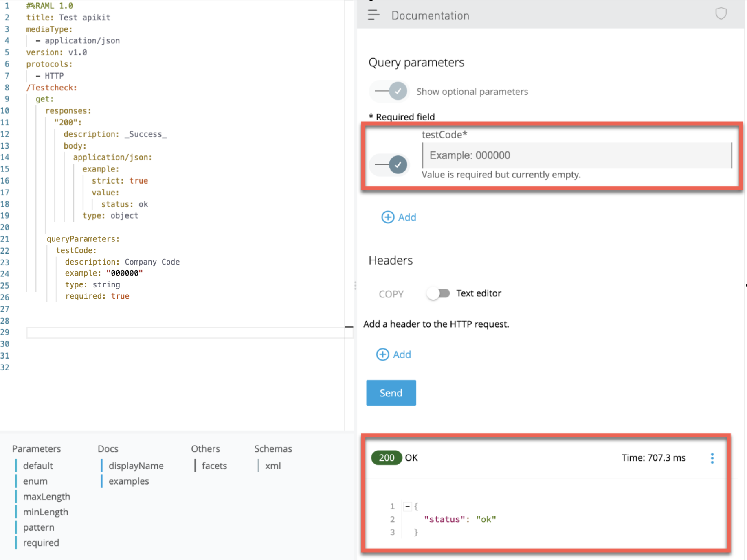The height and width of the screenshot is (560, 747).
Task: Insert the maxLength parameter suggestion
Action: coord(46,497)
